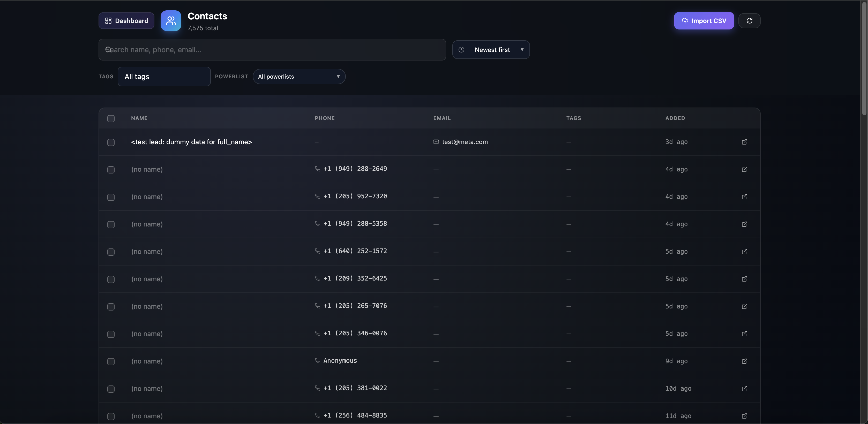This screenshot has width=868, height=424.
Task: Select checkbox for +1 (205) 381-0022 row
Action: click(x=111, y=389)
